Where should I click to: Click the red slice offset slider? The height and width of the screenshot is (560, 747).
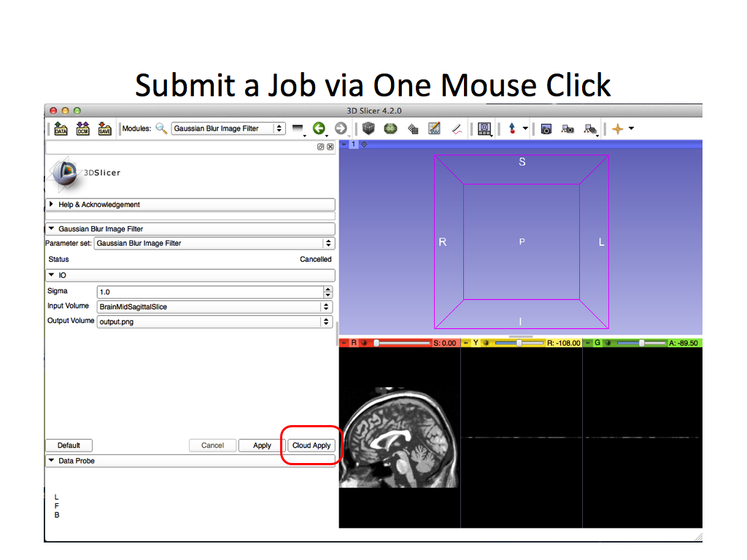[x=403, y=343]
